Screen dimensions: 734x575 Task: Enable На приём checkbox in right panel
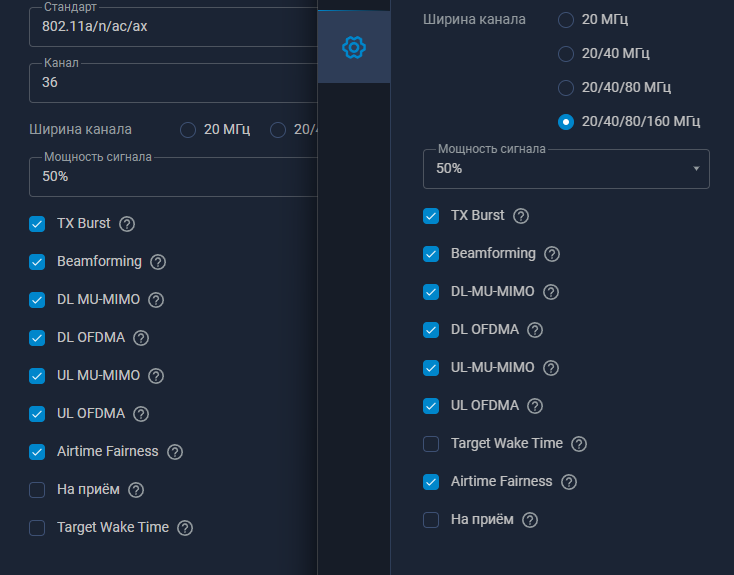tap(431, 520)
